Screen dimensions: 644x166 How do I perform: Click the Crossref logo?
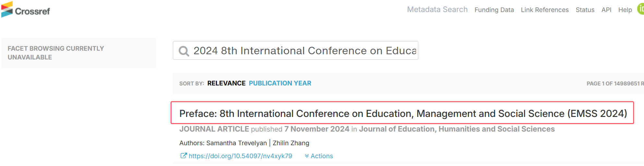coord(26,10)
